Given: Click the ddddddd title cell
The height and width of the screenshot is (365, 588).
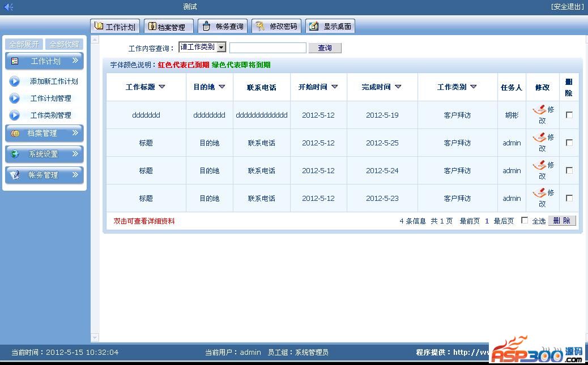Looking at the screenshot, I should (x=146, y=115).
